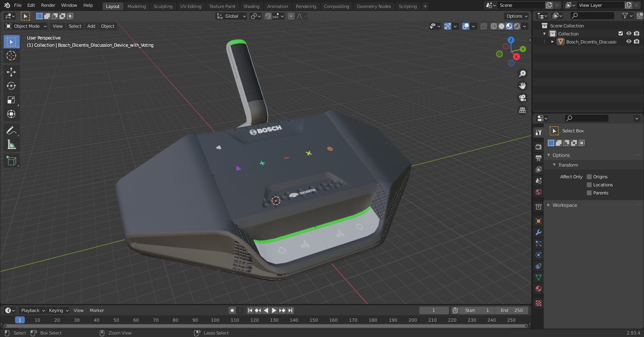
Task: Select the Annotate tool
Action: pos(11,130)
